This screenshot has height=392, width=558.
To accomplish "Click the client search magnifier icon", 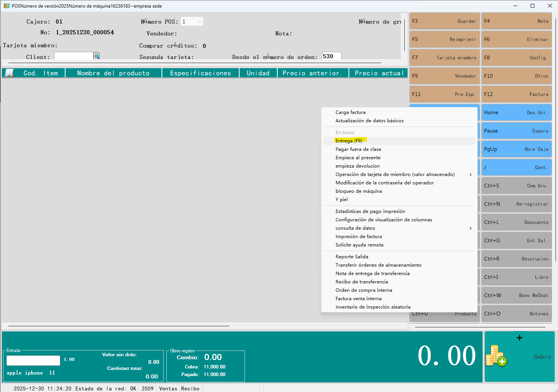I will click(97, 56).
